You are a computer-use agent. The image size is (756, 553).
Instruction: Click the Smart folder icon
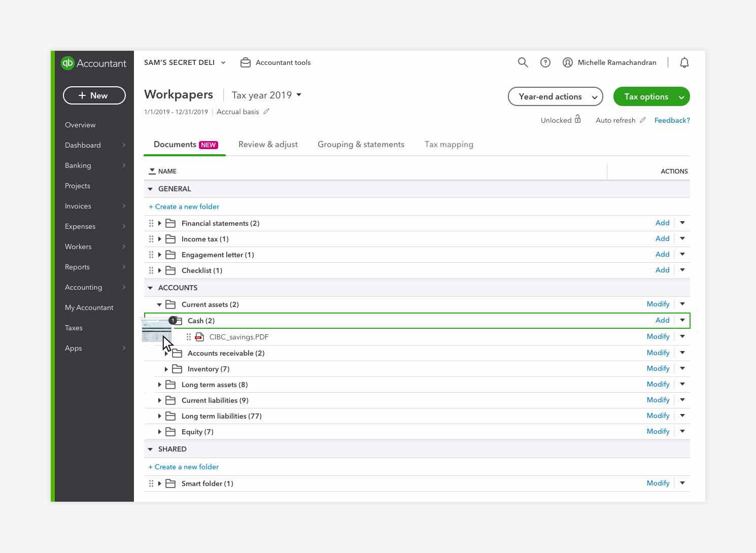[x=170, y=483]
